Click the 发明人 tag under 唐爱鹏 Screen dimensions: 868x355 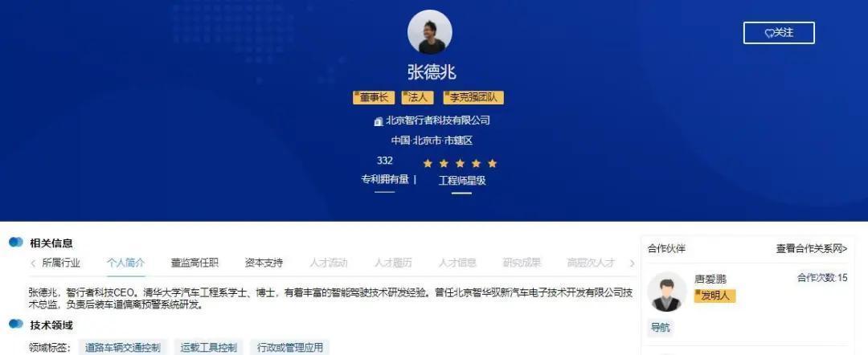point(715,296)
